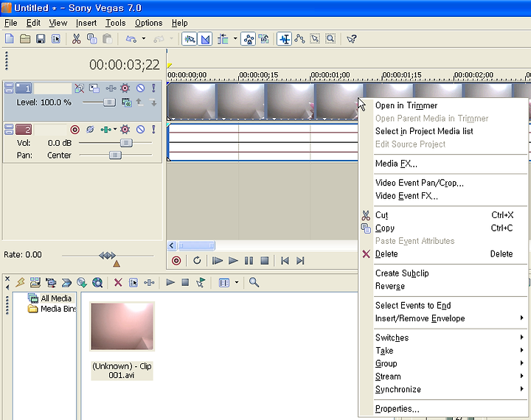
Task: Save project with floppy disk icon
Action: click(x=41, y=39)
